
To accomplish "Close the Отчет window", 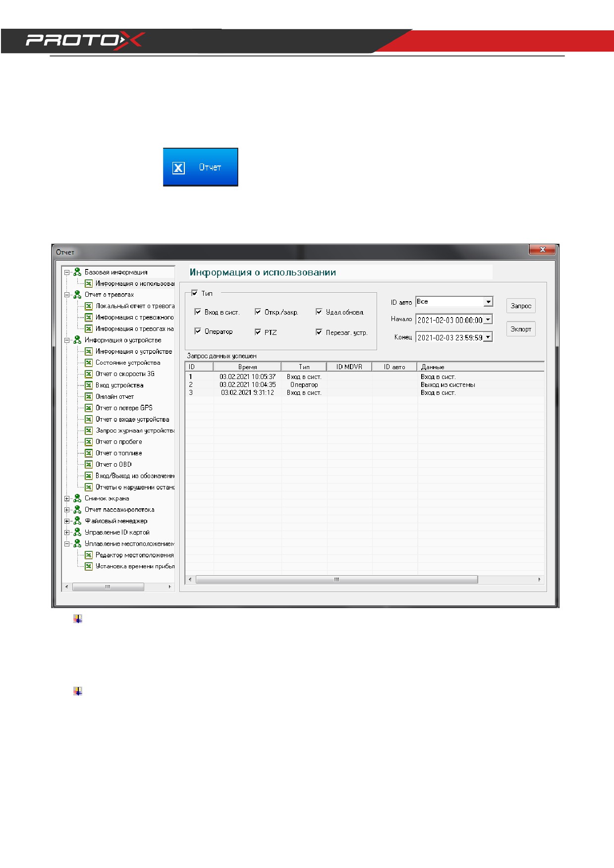I will [542, 250].
